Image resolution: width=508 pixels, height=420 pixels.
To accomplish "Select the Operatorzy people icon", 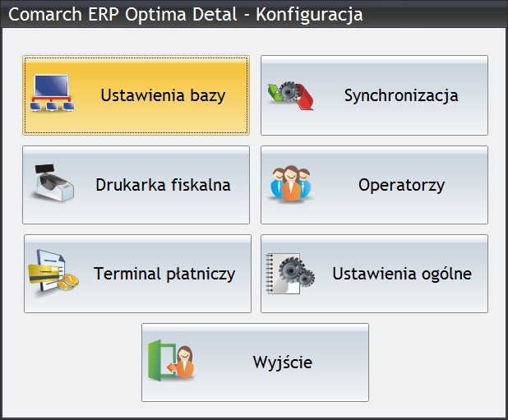I will (x=291, y=184).
